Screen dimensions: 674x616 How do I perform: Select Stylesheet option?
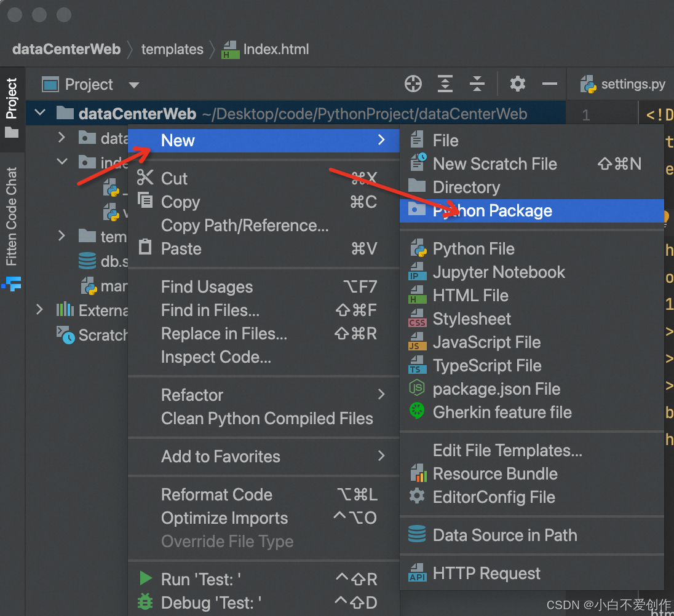pos(532,318)
